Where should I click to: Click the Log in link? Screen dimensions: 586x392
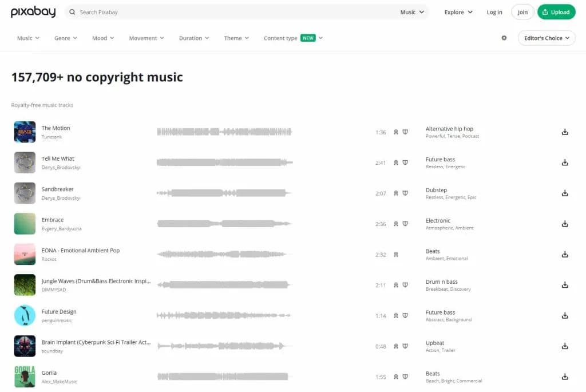[x=494, y=11]
